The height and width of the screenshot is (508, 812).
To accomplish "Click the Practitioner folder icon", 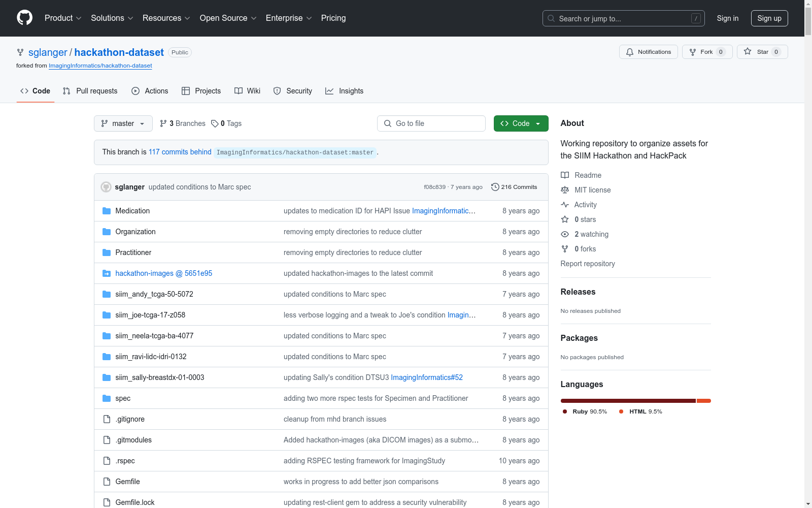I will click(x=107, y=252).
